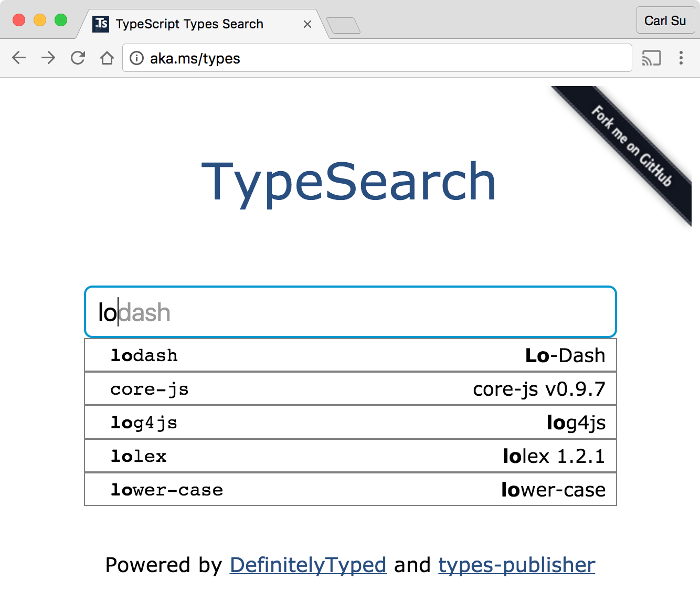Select the lolex suggestion
700x591 pixels.
(x=350, y=456)
